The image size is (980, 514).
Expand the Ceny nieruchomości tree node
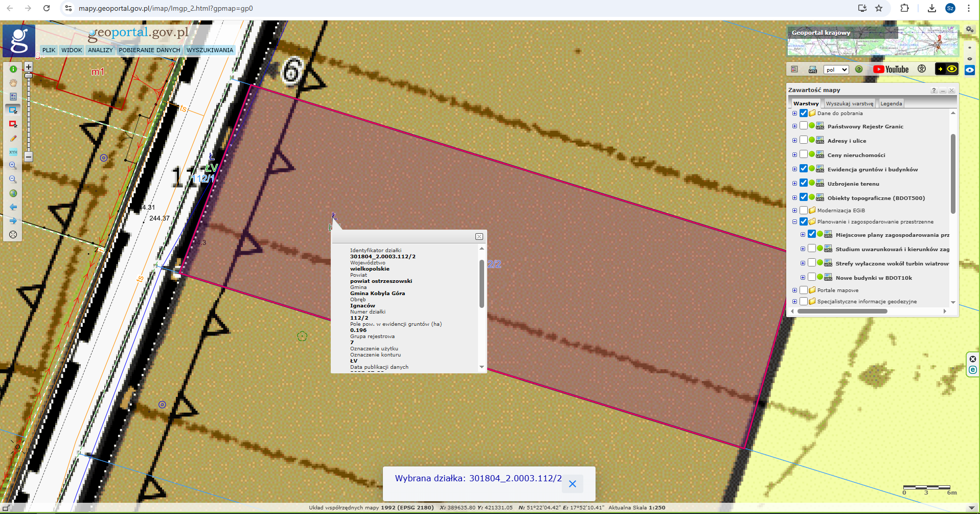coord(794,155)
